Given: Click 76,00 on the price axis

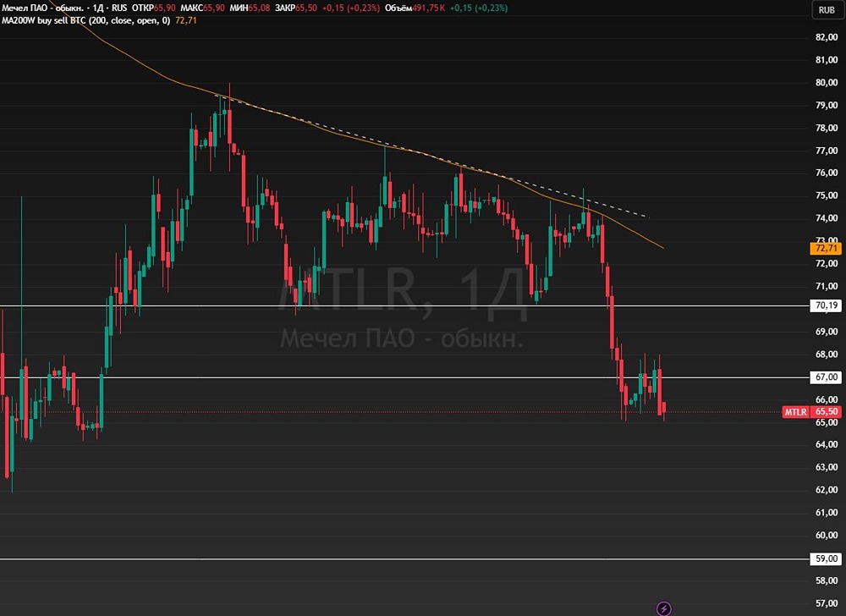Looking at the screenshot, I should [827, 173].
